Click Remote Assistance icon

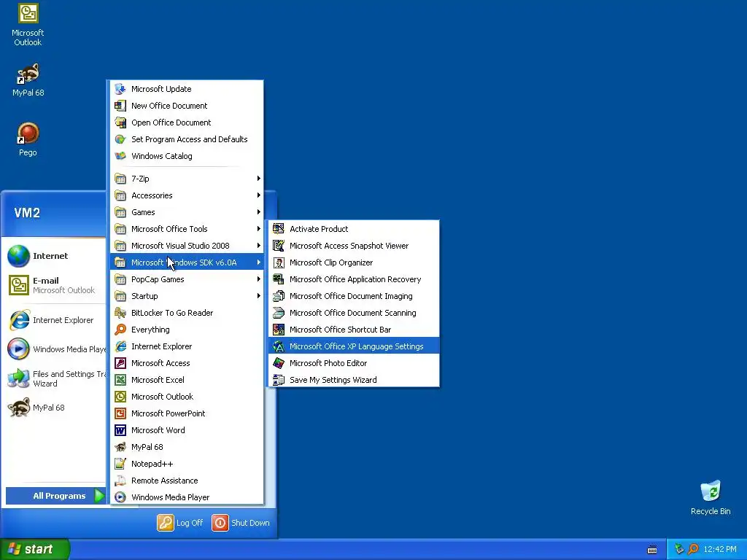(x=120, y=481)
